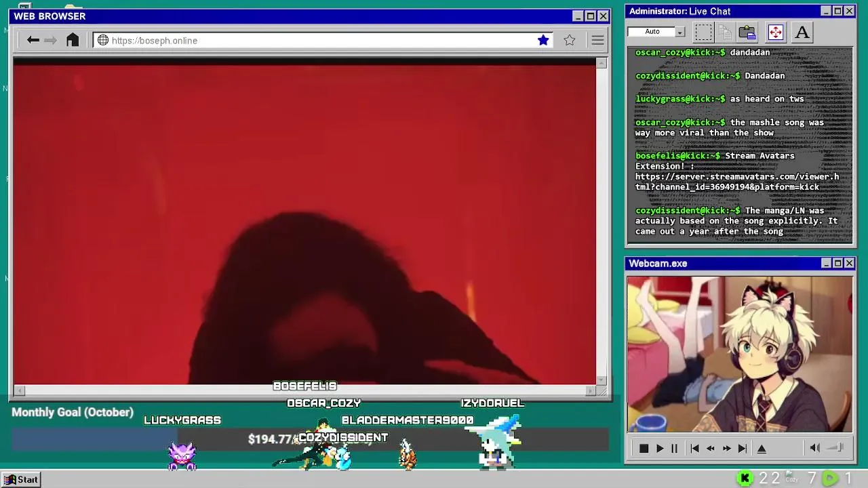Click the copy documents icon in Live Chat
The width and height of the screenshot is (868, 488).
(725, 32)
